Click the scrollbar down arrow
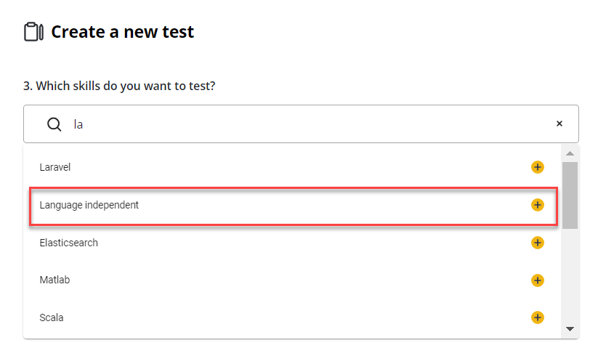This screenshot has height=364, width=606. point(570,329)
